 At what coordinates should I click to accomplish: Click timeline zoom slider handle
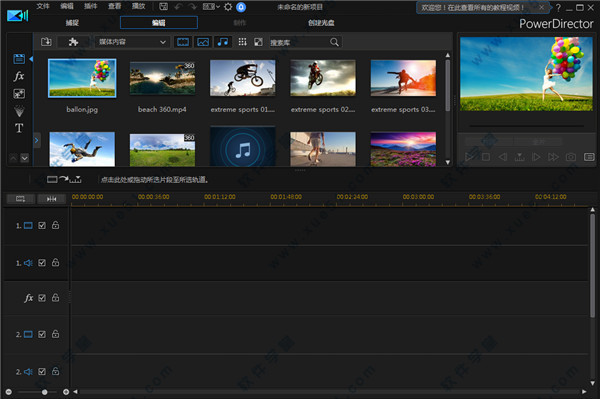tap(44, 392)
